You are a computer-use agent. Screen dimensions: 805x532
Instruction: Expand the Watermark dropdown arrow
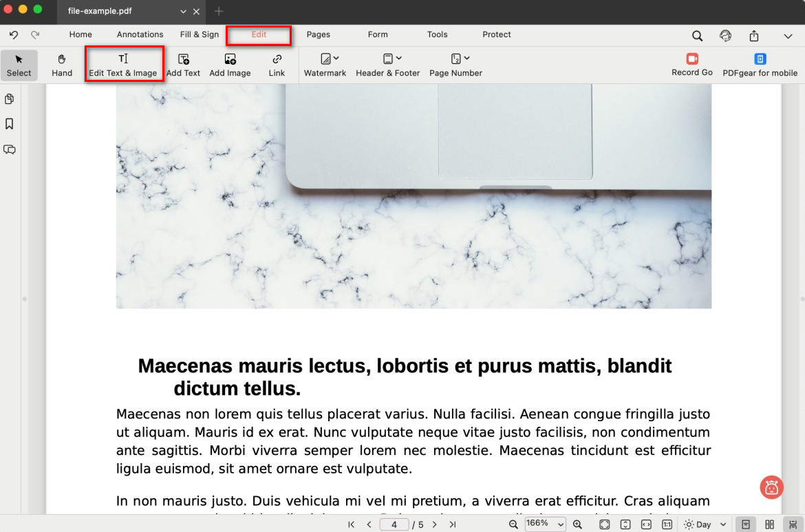(336, 58)
